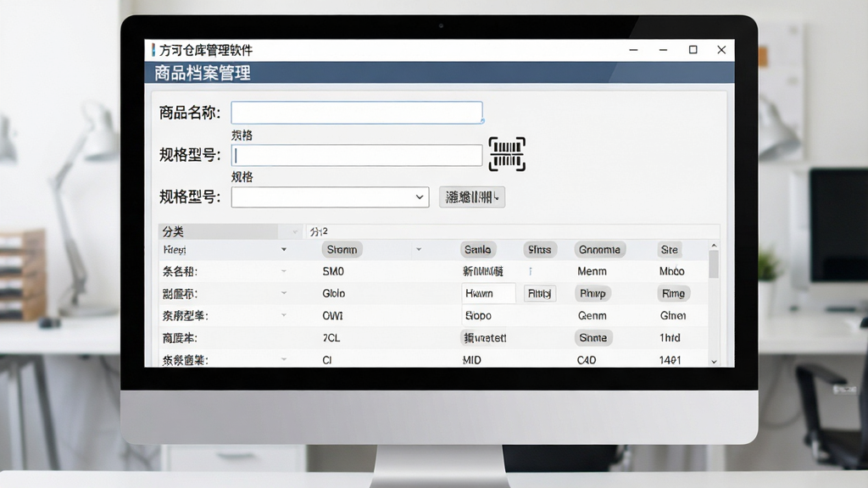
Task: Click the table scrollbar down arrow
Action: [x=714, y=362]
